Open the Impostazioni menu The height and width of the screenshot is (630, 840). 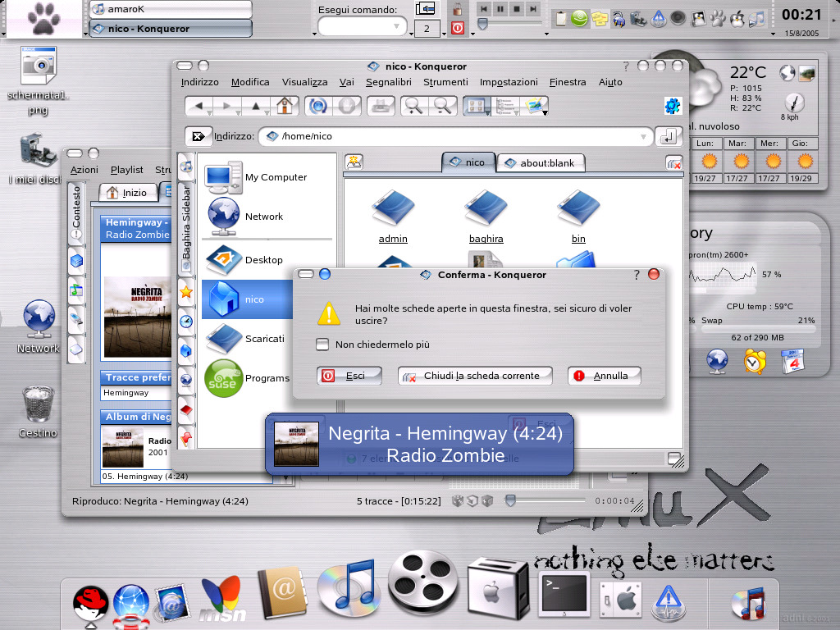point(509,82)
